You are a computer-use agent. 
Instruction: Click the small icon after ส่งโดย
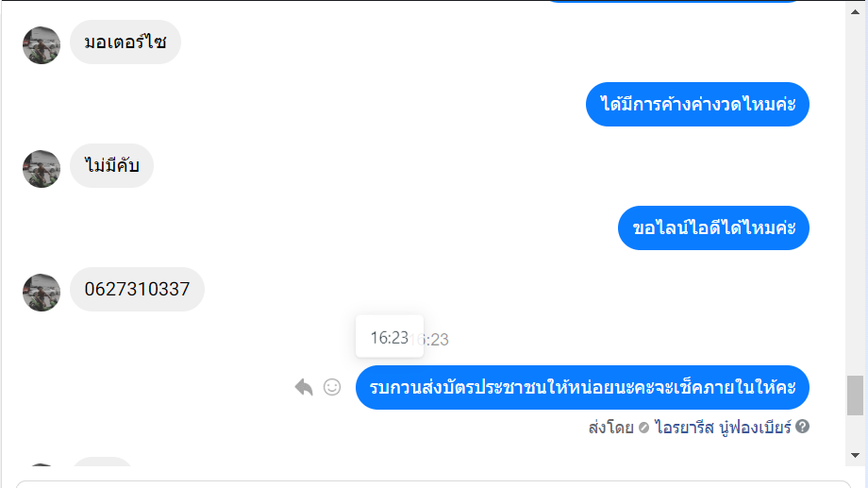pos(644,428)
